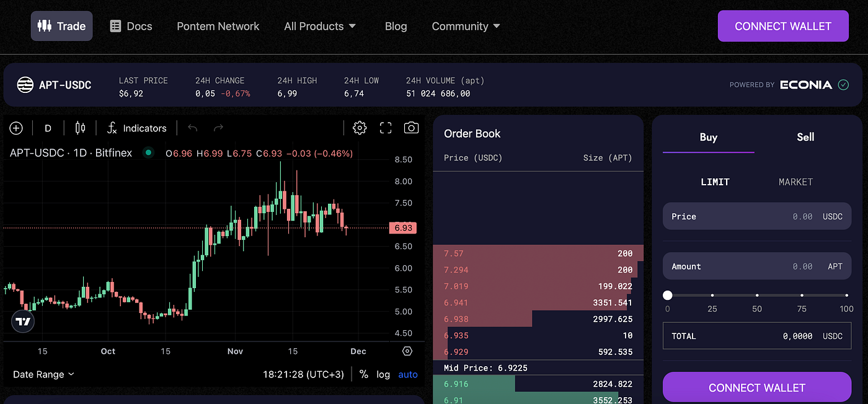Switch to the Sell tab

[x=805, y=138]
